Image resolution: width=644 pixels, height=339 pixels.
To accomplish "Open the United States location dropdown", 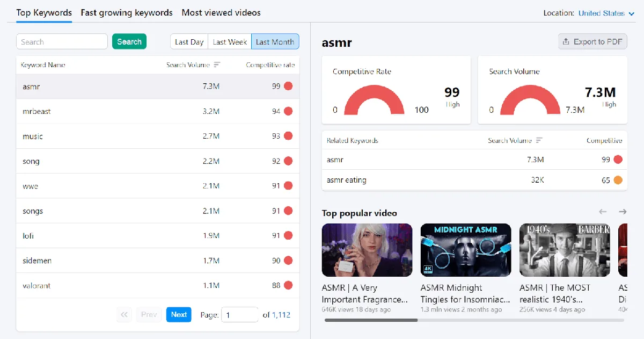I will [x=606, y=13].
